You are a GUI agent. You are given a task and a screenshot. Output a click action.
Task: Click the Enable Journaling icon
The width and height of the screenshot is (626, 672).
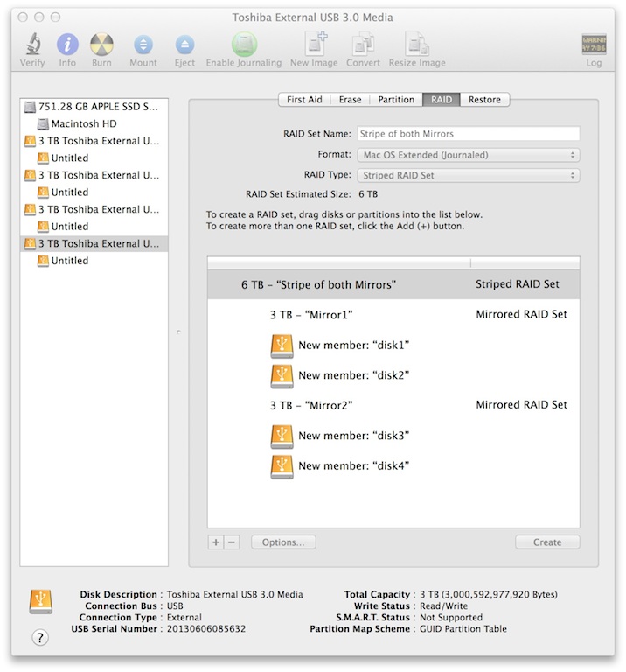244,44
